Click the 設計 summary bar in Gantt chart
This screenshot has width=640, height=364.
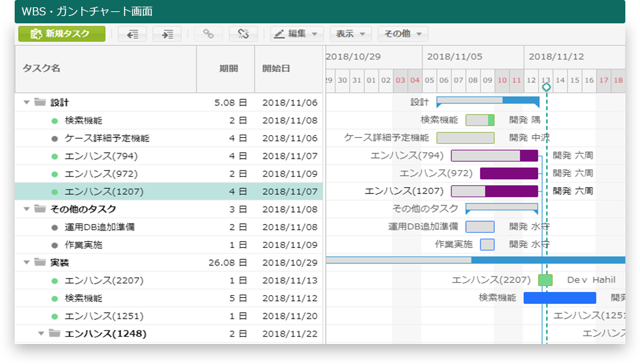click(x=488, y=101)
